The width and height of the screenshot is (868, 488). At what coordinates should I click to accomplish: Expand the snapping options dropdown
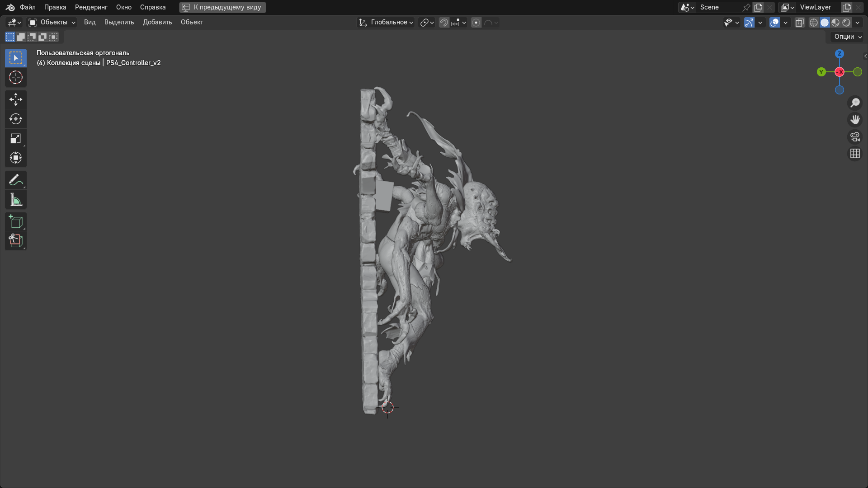pyautogui.click(x=458, y=23)
